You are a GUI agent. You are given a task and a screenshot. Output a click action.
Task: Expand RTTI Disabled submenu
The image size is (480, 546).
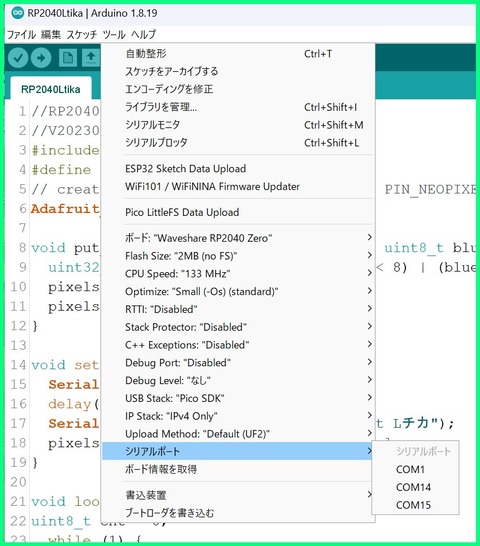coord(238,309)
